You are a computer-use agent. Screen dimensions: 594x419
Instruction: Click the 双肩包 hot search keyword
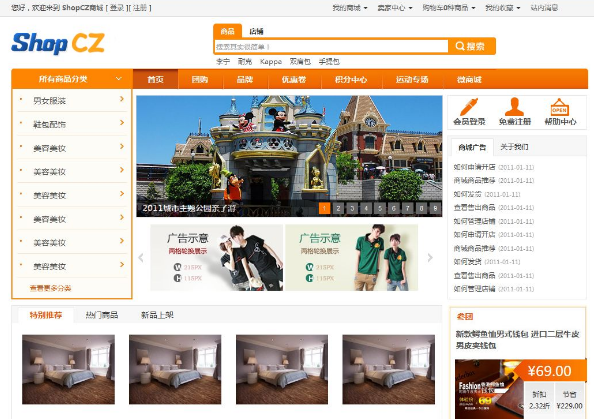300,61
